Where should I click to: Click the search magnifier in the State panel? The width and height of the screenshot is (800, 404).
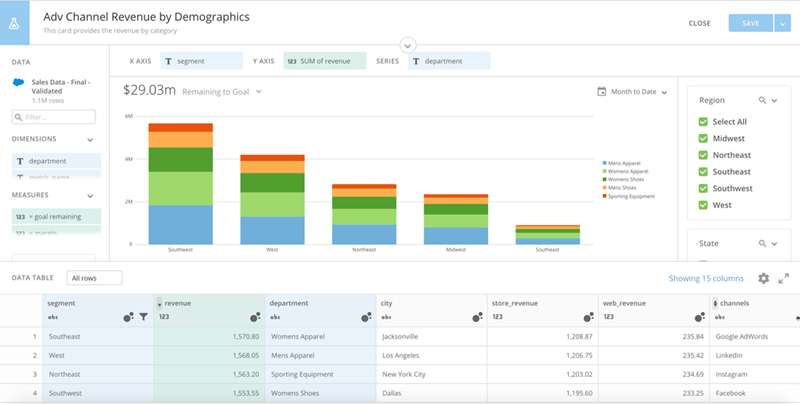click(x=762, y=244)
